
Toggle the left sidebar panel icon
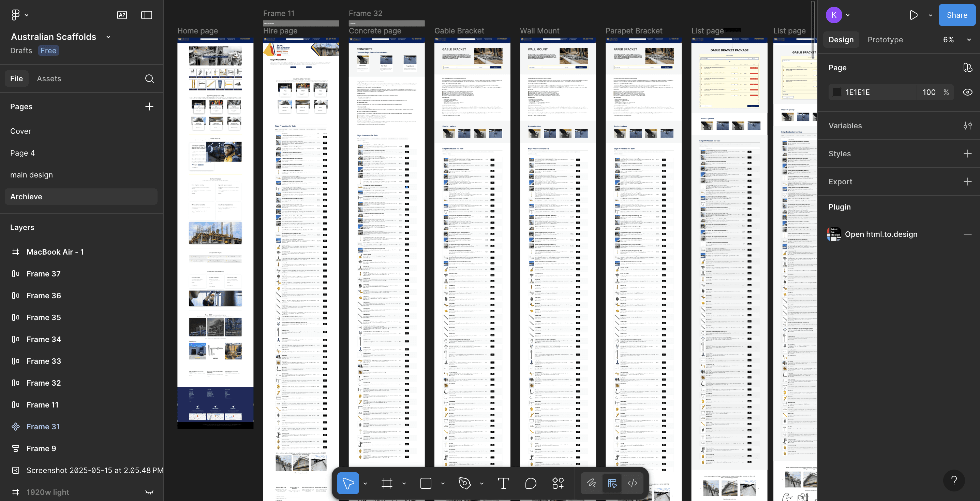[x=147, y=15]
